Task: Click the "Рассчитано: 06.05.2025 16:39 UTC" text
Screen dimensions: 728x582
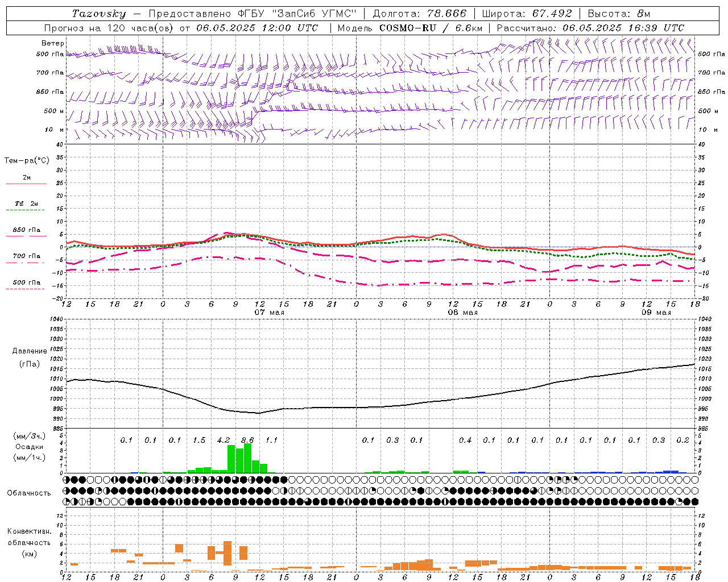Action: click(x=590, y=28)
